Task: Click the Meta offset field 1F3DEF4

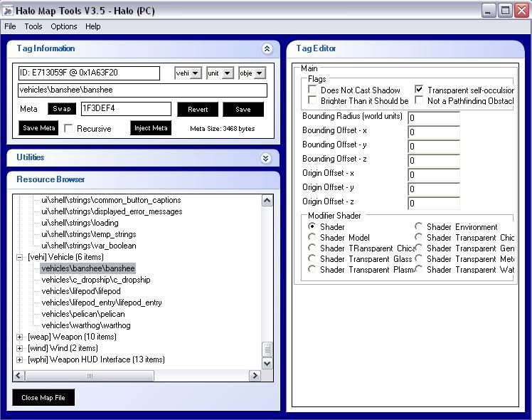Action: (x=126, y=109)
